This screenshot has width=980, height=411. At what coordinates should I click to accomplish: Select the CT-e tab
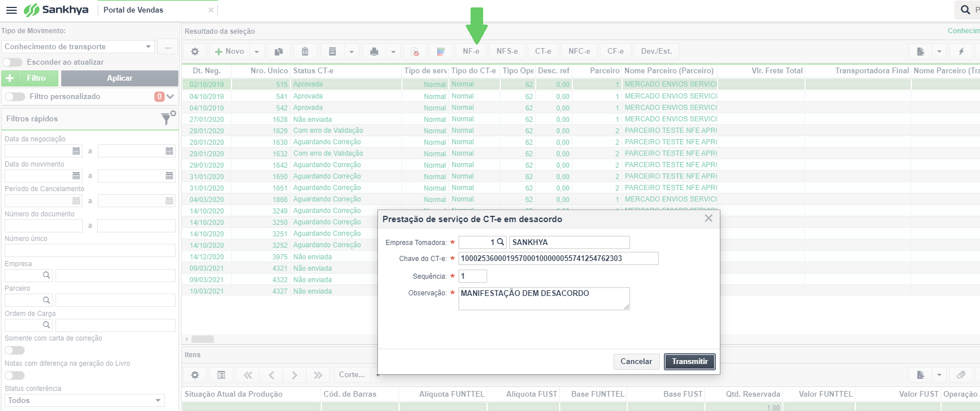pyautogui.click(x=543, y=52)
